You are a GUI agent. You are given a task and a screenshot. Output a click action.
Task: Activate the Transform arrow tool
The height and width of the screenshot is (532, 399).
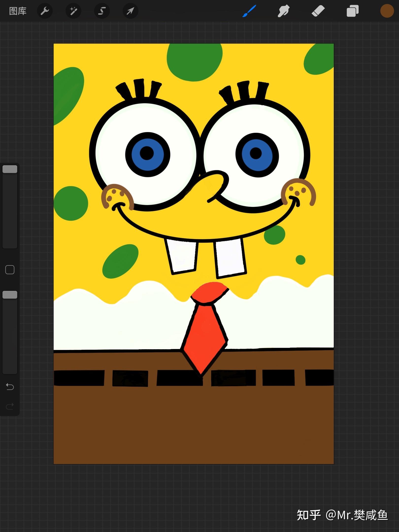pyautogui.click(x=131, y=11)
